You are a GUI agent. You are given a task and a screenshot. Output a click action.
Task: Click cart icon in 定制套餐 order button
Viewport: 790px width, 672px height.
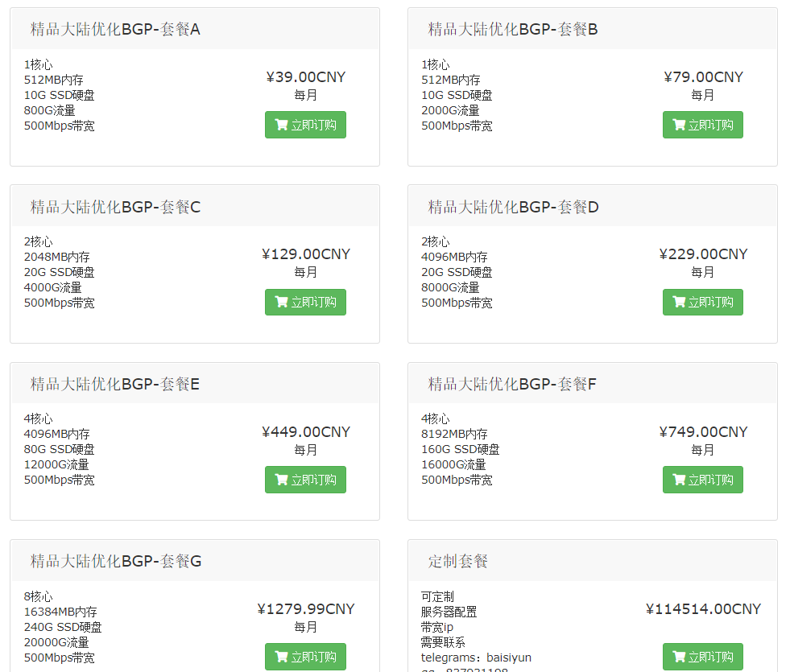click(679, 657)
